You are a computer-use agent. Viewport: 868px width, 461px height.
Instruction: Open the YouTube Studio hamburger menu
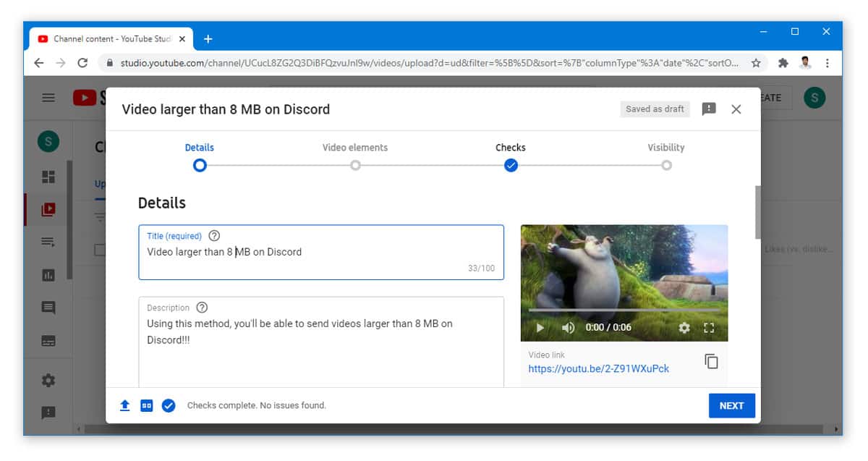tap(48, 98)
